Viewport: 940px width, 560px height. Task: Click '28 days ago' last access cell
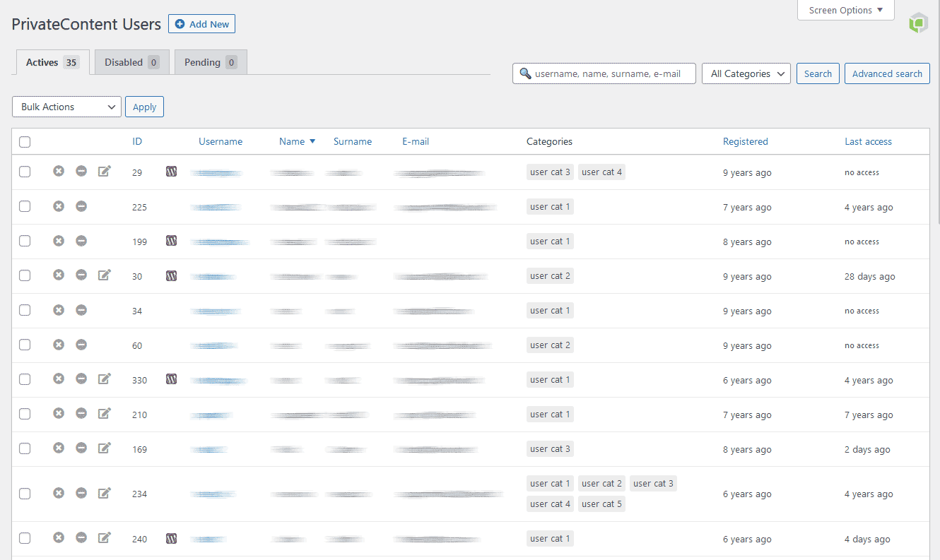(869, 276)
